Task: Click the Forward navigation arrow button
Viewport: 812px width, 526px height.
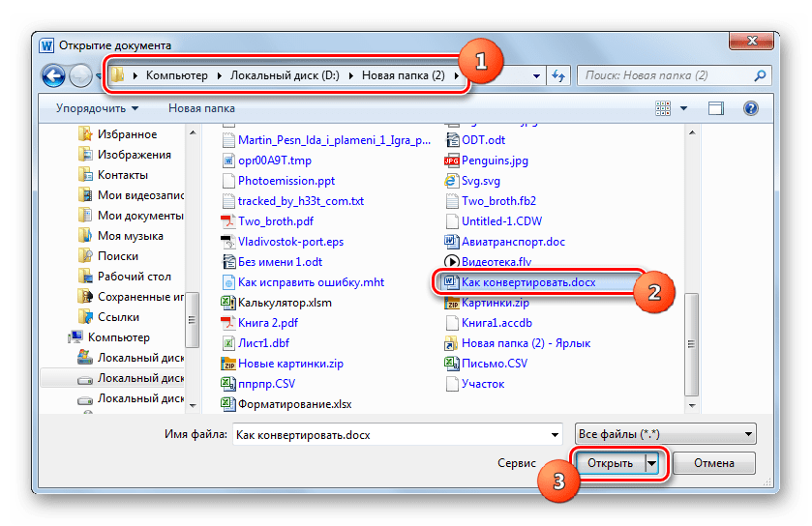Action: pyautogui.click(x=80, y=76)
